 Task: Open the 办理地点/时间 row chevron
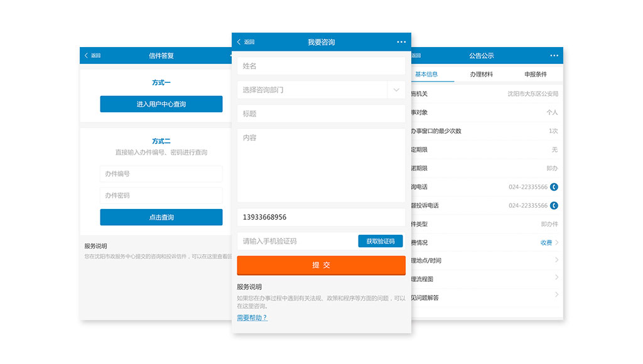(556, 260)
